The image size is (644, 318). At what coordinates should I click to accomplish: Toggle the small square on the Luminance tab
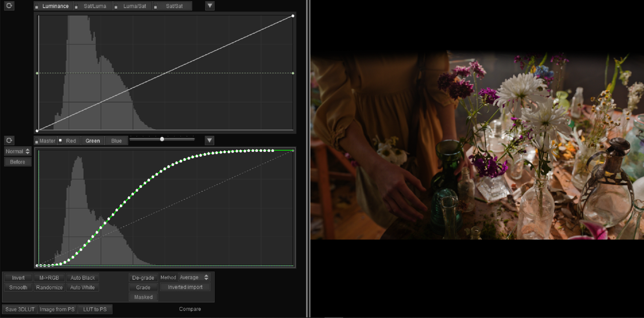(x=37, y=7)
